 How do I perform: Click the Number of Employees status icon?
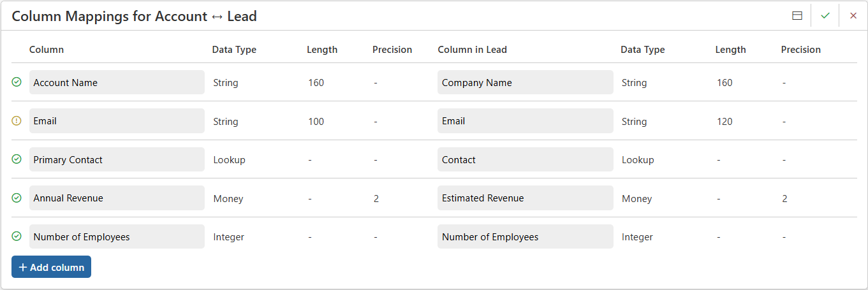point(17,236)
